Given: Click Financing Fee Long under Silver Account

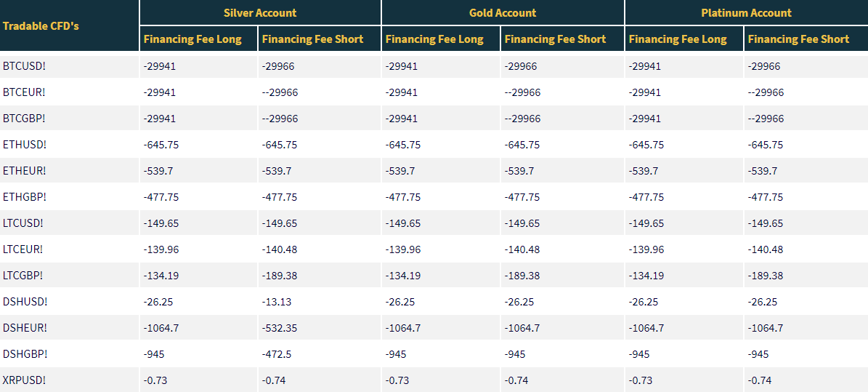Looking at the screenshot, I should tap(192, 39).
